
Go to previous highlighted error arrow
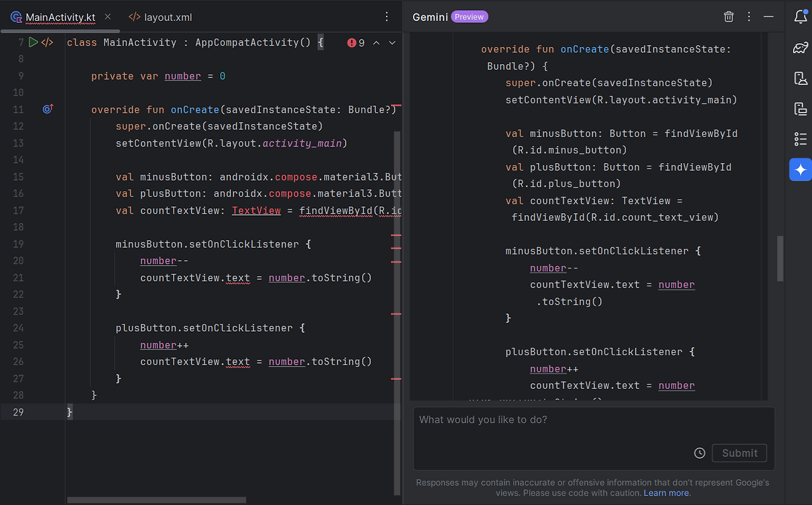click(376, 43)
